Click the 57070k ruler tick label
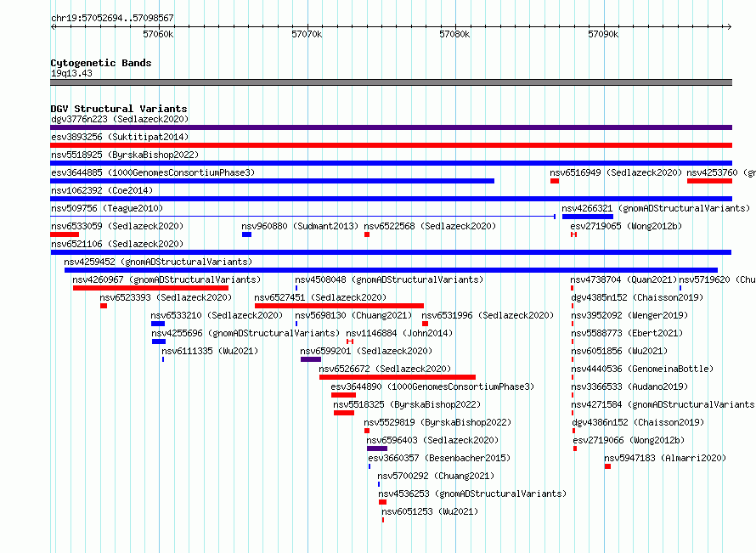The height and width of the screenshot is (553, 756). (307, 34)
